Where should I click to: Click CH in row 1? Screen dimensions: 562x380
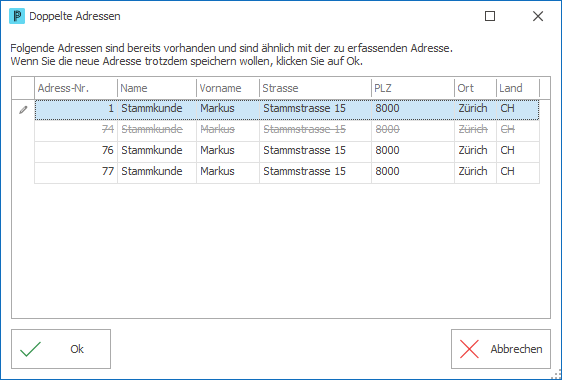[x=518, y=109]
